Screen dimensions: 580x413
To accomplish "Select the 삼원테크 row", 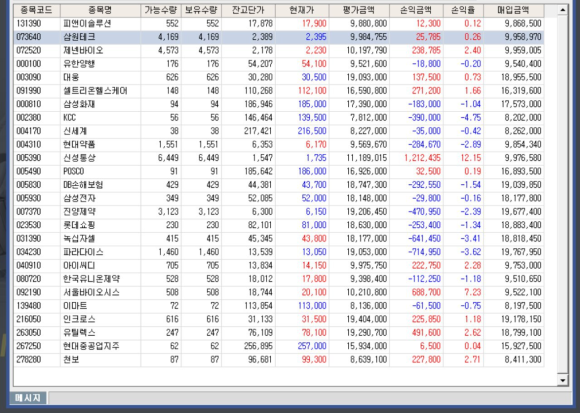I will 279,37.
